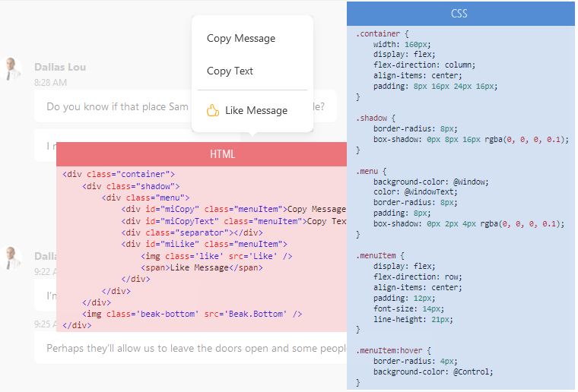Click the background-color: @Control line

433,371
